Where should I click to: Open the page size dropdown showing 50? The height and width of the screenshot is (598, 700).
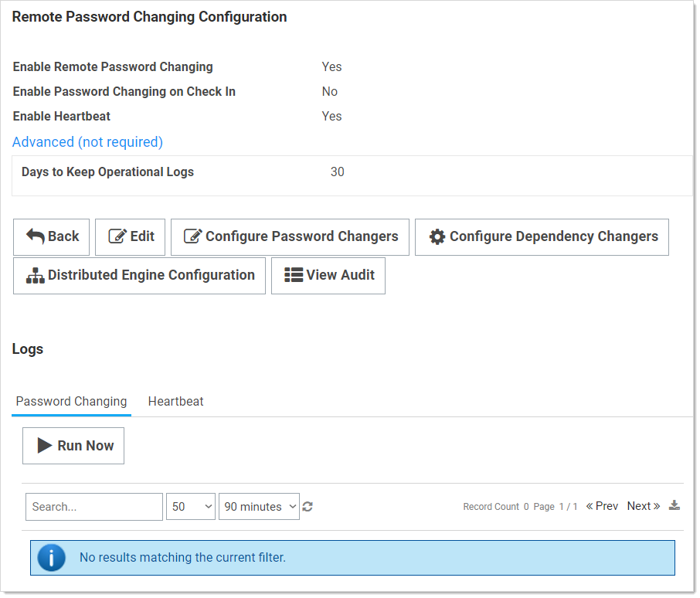tap(191, 508)
